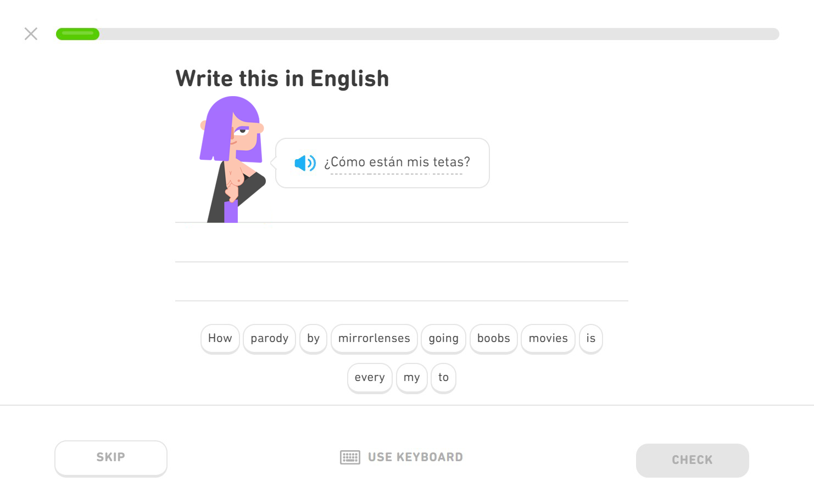Switch to USE KEYBOARD input
Image resolution: width=814 pixels, height=504 pixels.
coord(415,457)
